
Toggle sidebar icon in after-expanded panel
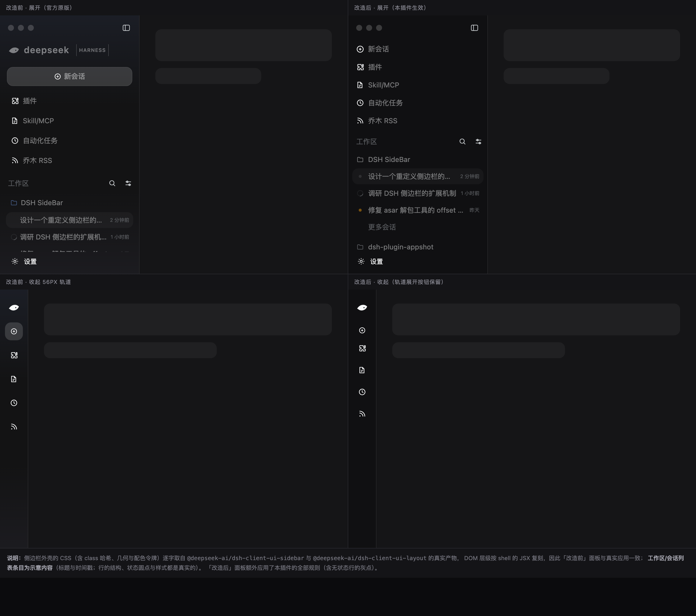coord(474,28)
